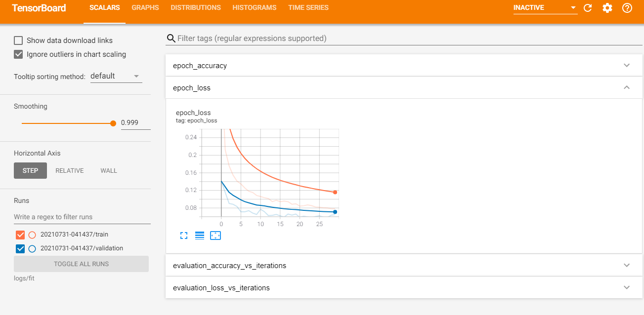644x315 pixels.
Task: Click the search magnifier icon in filter bar
Action: (x=171, y=39)
